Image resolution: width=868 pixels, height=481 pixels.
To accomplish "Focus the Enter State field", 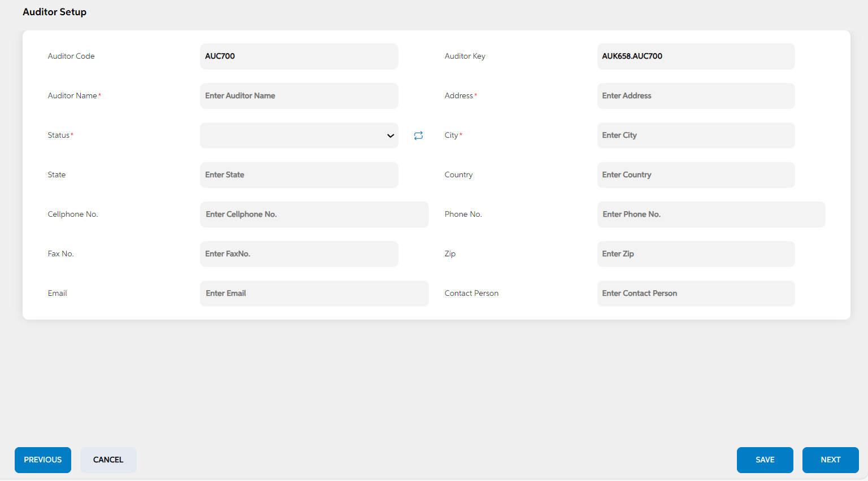I will click(x=299, y=175).
